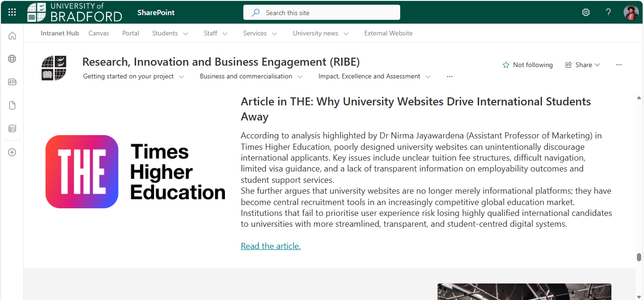
Task: Open My sites globe icon
Action: (x=12, y=59)
